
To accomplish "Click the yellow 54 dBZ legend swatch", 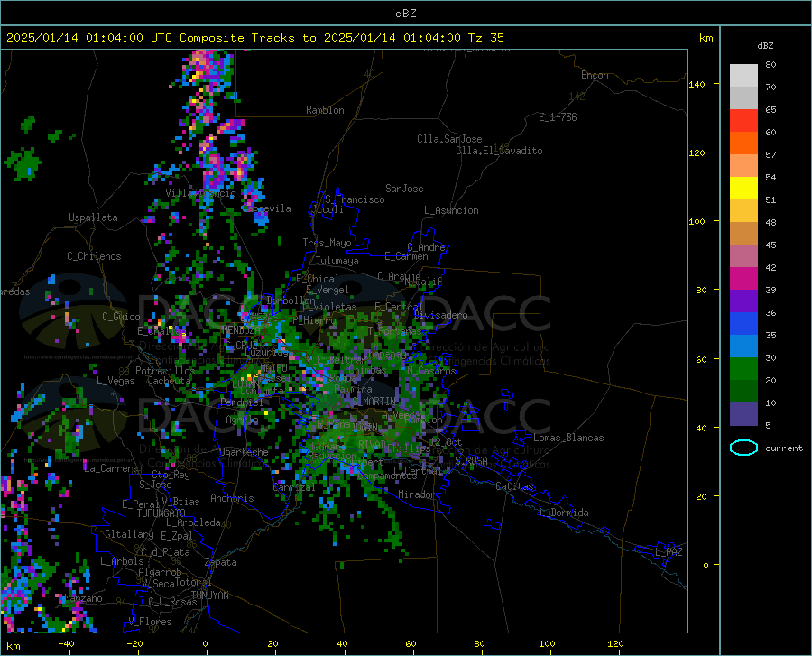I will coord(743,189).
